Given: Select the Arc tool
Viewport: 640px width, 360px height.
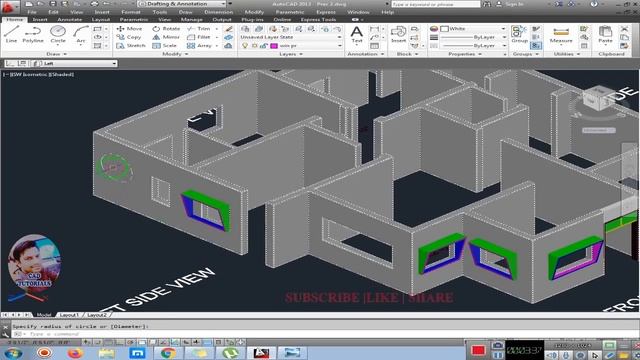Looking at the screenshot, I should coord(81,34).
